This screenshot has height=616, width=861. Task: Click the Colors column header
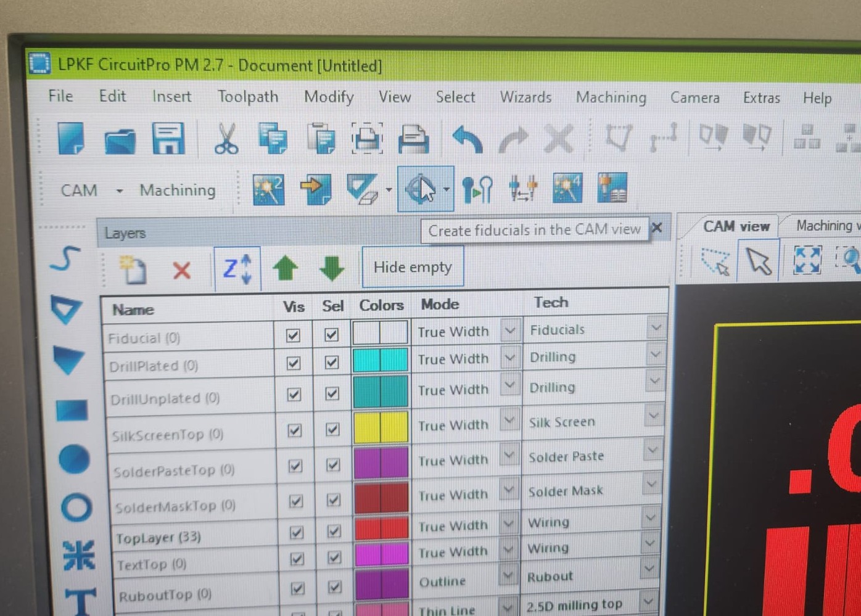pyautogui.click(x=381, y=305)
